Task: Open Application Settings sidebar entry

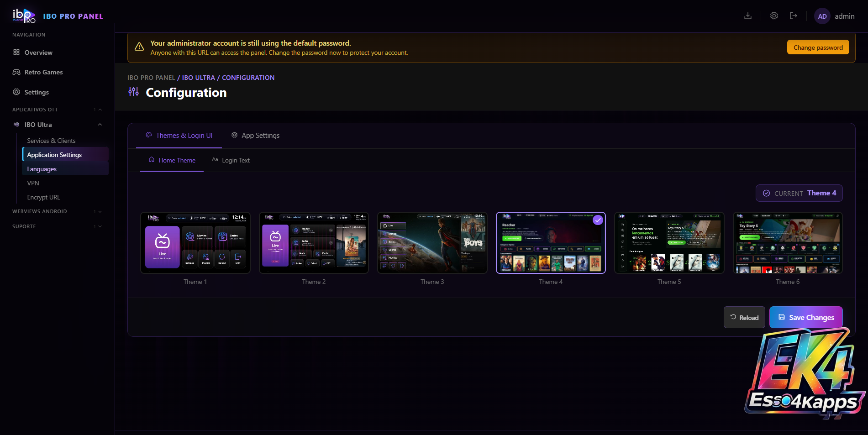Action: (x=65, y=155)
